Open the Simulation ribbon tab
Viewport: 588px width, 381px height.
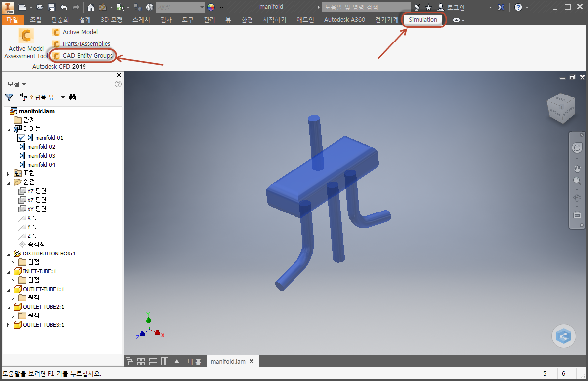click(x=422, y=19)
